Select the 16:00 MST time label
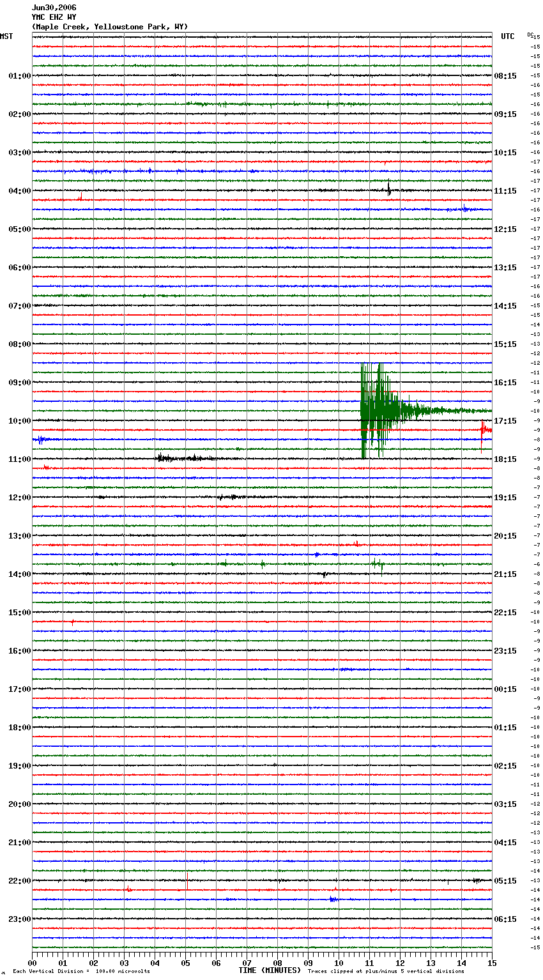 (20, 651)
